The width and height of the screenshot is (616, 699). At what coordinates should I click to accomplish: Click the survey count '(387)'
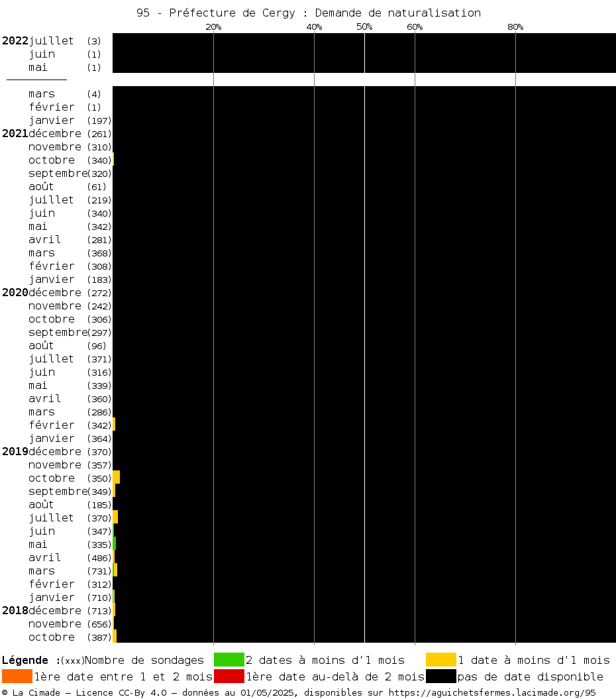(99, 637)
